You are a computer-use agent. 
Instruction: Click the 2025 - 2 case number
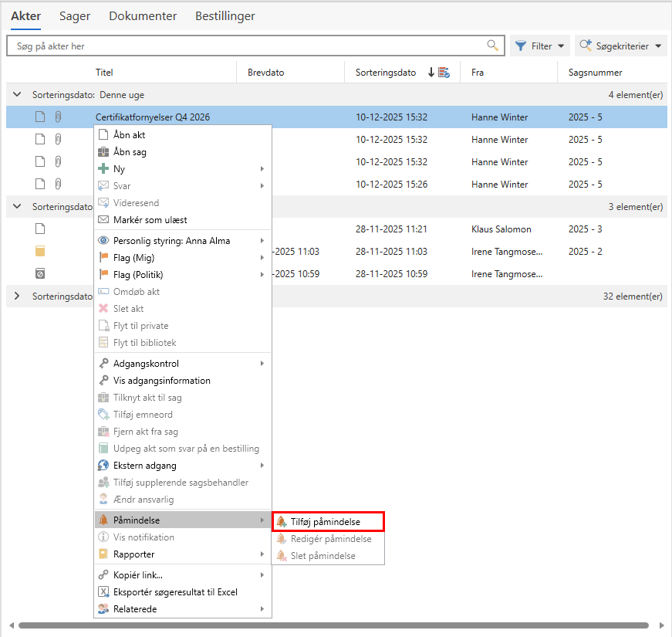point(585,252)
